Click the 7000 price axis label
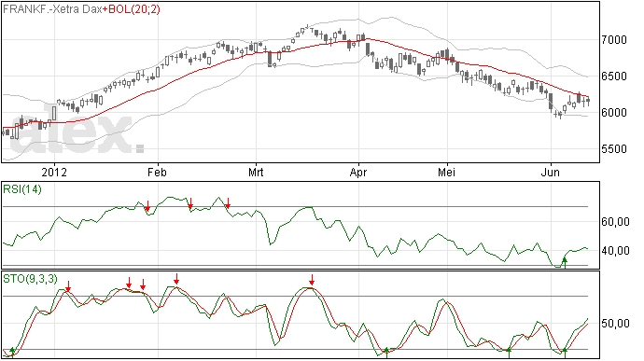 [x=614, y=40]
